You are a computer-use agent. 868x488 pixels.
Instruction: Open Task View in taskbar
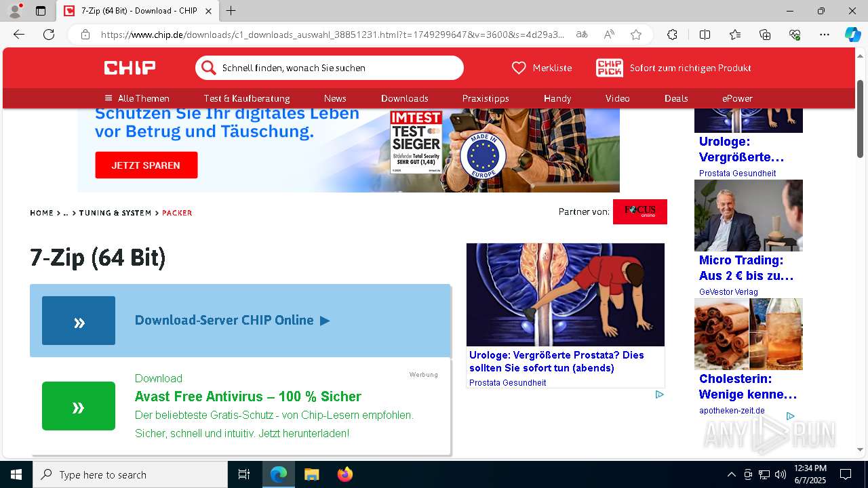244,474
